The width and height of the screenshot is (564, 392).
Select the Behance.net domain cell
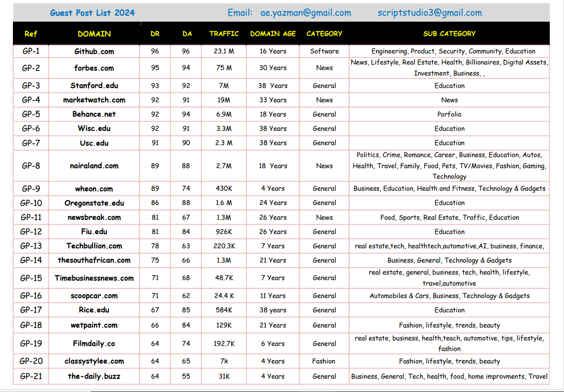(94, 114)
